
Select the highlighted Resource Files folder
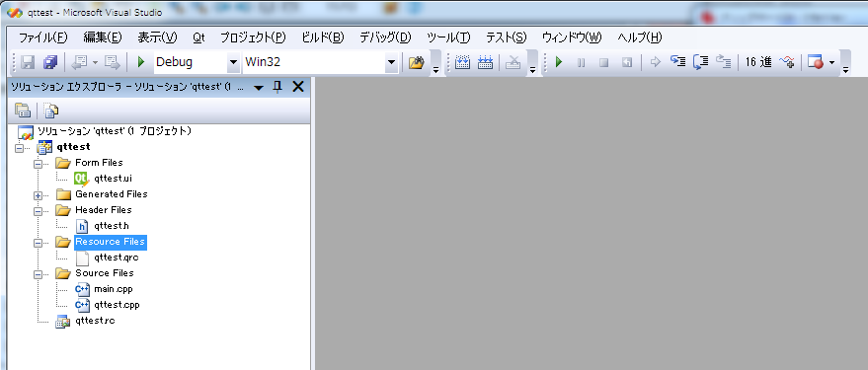pos(111,242)
